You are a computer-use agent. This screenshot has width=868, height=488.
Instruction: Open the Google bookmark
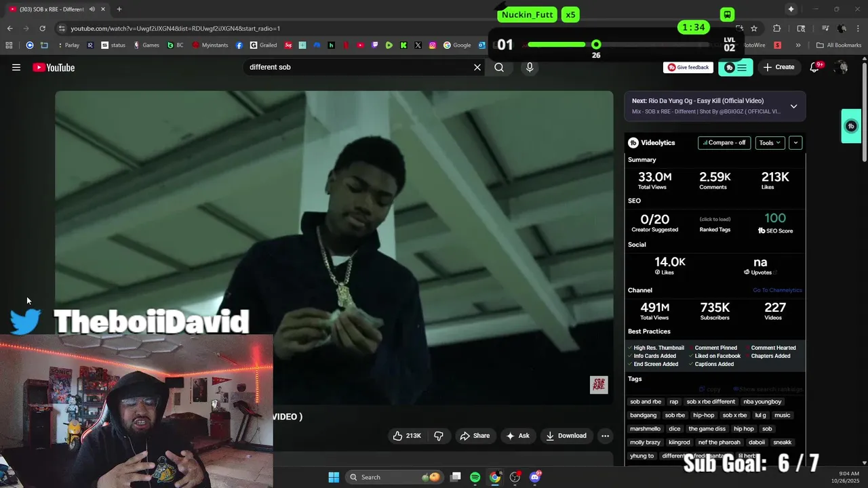pyautogui.click(x=457, y=45)
